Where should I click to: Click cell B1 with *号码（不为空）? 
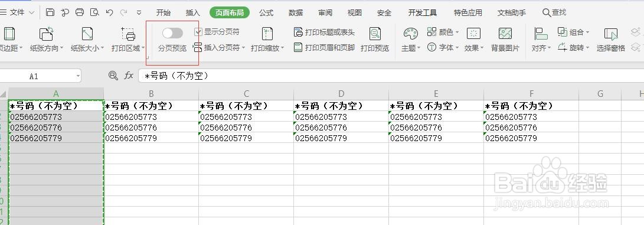pos(151,106)
